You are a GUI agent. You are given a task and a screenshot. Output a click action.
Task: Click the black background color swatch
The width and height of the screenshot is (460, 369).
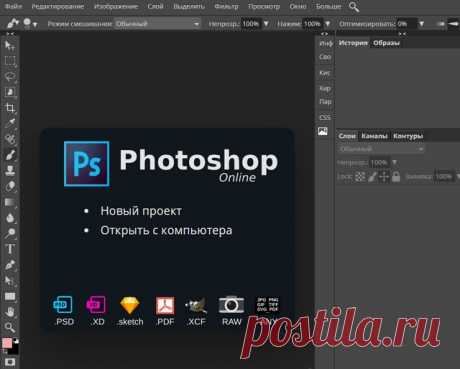pos(14,350)
